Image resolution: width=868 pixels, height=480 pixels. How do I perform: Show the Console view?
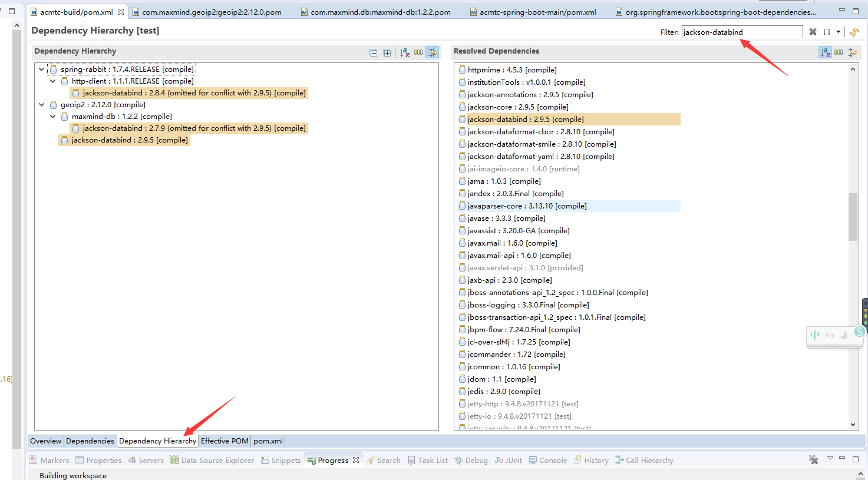(548, 460)
